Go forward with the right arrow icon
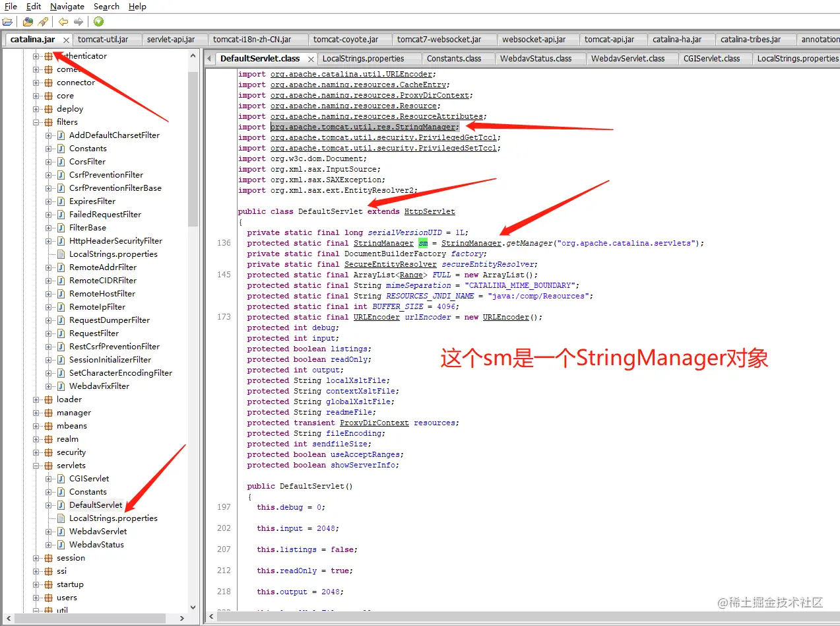Screen dimensions: 840x626 coord(79,22)
